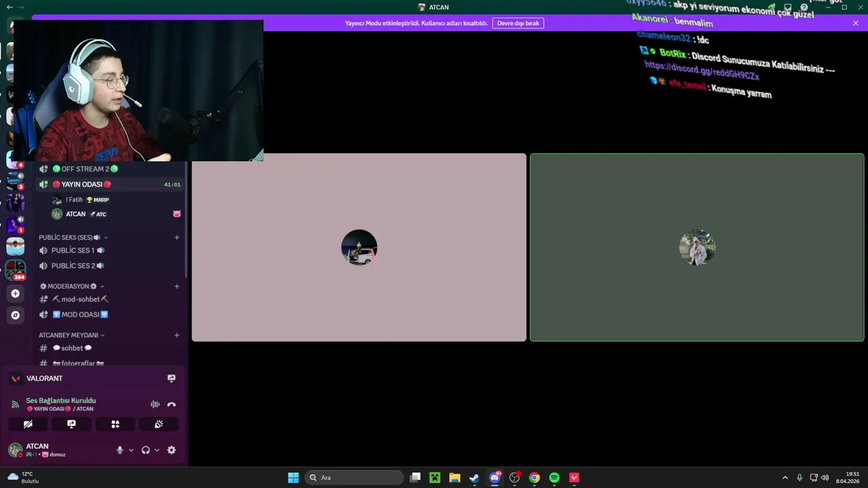Image resolution: width=868 pixels, height=488 pixels.
Task: Click the ATCAN username and domuz status
Action: point(45,450)
